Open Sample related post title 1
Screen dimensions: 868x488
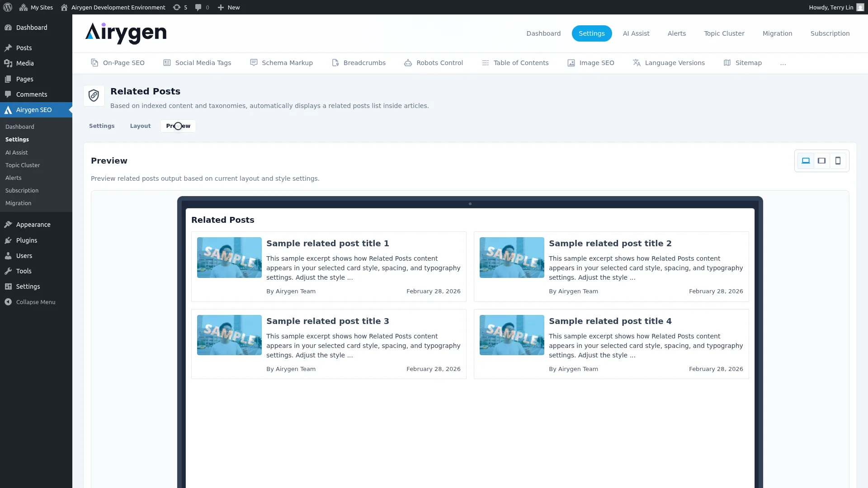pos(328,244)
